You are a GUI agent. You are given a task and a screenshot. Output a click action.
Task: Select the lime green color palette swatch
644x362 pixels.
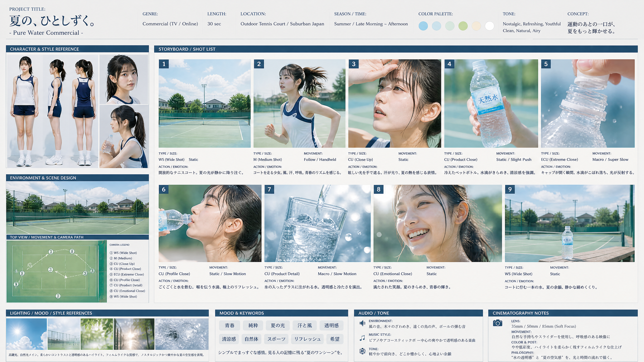[463, 26]
